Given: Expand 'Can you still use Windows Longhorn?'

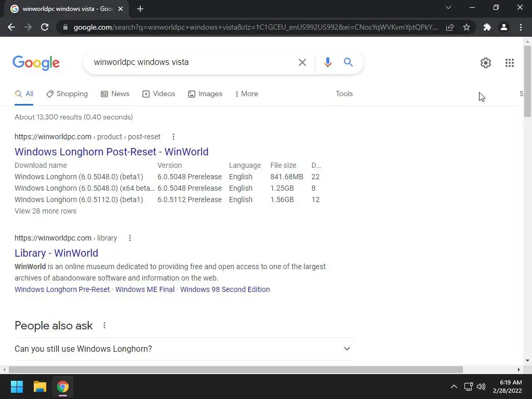Looking at the screenshot, I should [x=184, y=349].
